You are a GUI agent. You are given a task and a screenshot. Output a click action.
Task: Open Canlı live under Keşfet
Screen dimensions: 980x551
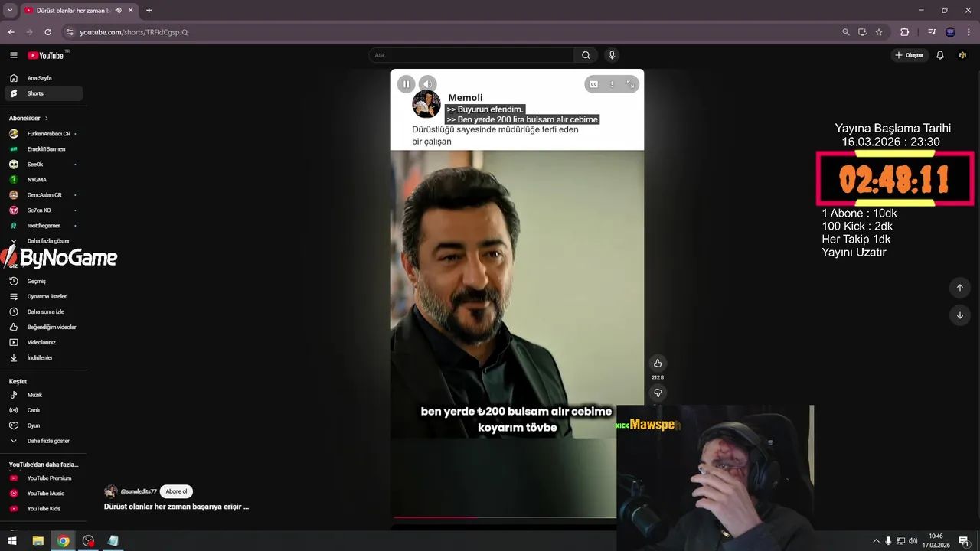[44, 410]
